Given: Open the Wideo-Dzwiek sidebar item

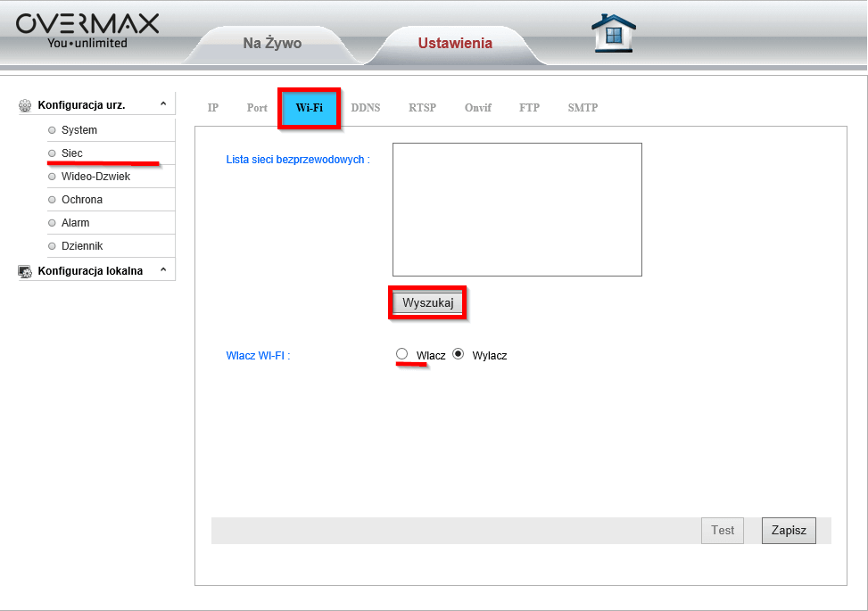Looking at the screenshot, I should (x=95, y=177).
